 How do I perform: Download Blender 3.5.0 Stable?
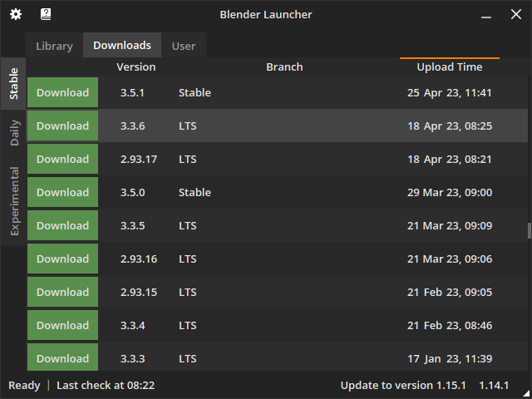click(x=62, y=192)
